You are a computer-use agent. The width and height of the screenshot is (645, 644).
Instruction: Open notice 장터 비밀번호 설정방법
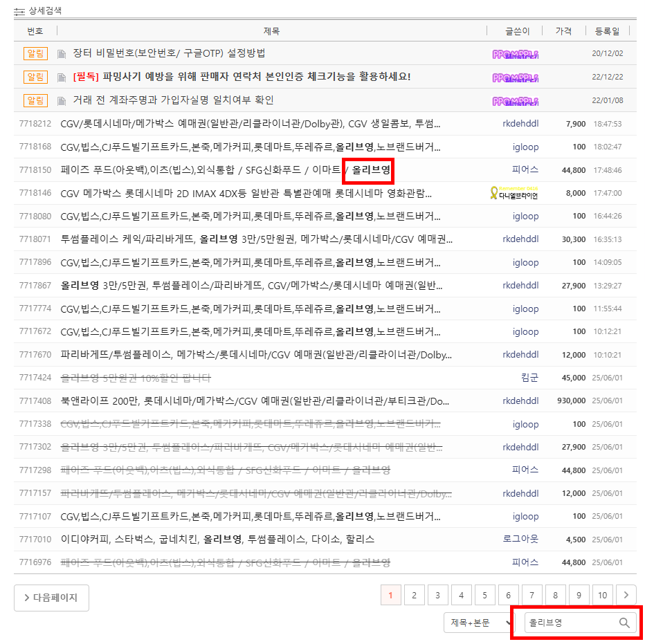[169, 53]
